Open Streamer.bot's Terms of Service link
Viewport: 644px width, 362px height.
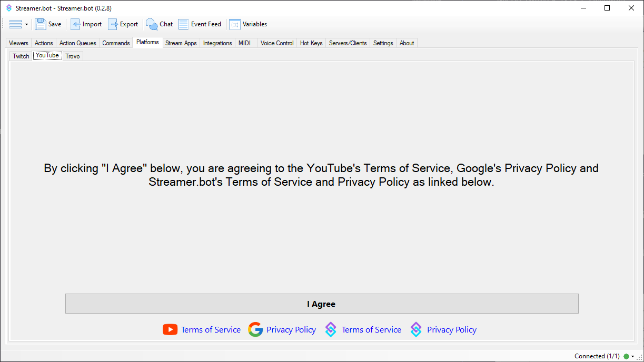(x=371, y=330)
